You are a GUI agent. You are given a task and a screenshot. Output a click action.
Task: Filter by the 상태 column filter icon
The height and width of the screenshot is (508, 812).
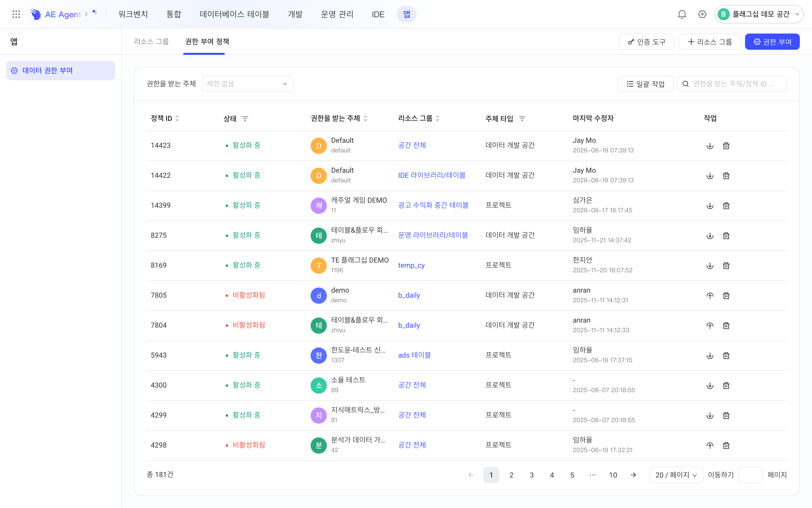pos(245,119)
